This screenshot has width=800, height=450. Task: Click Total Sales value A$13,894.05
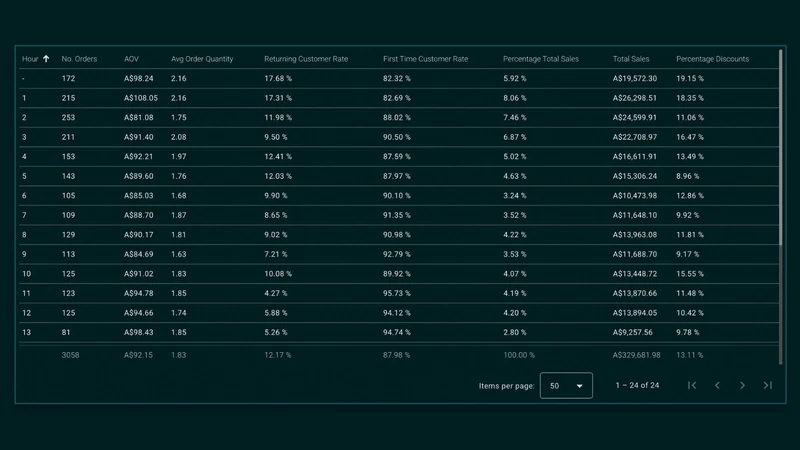coord(635,313)
